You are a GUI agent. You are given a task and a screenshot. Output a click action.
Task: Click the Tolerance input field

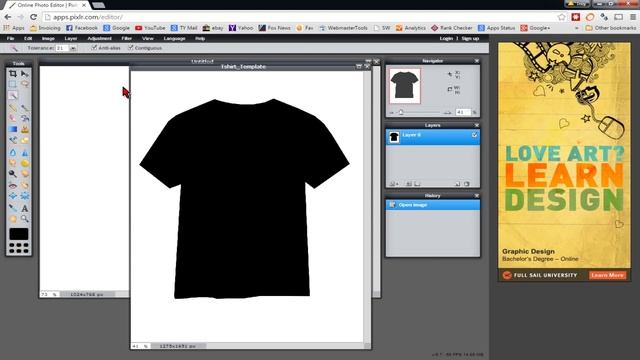pos(62,48)
